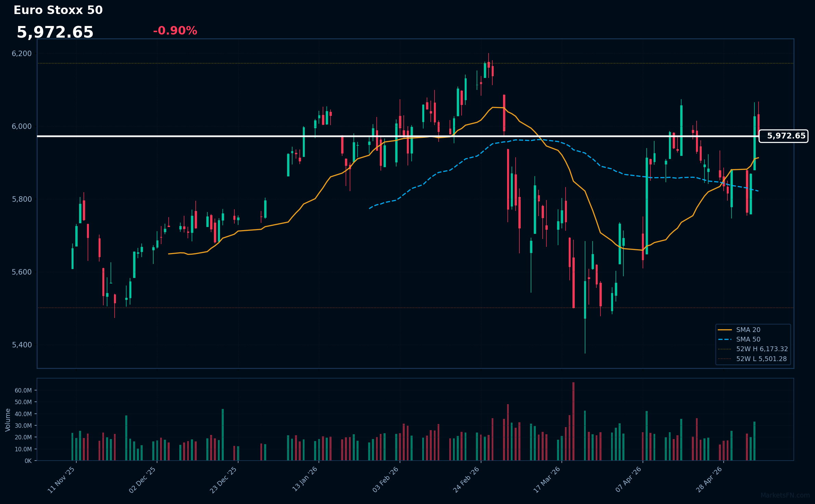Click the 10.0M volume axis label
Screen dimensions: 815x504
[23, 449]
